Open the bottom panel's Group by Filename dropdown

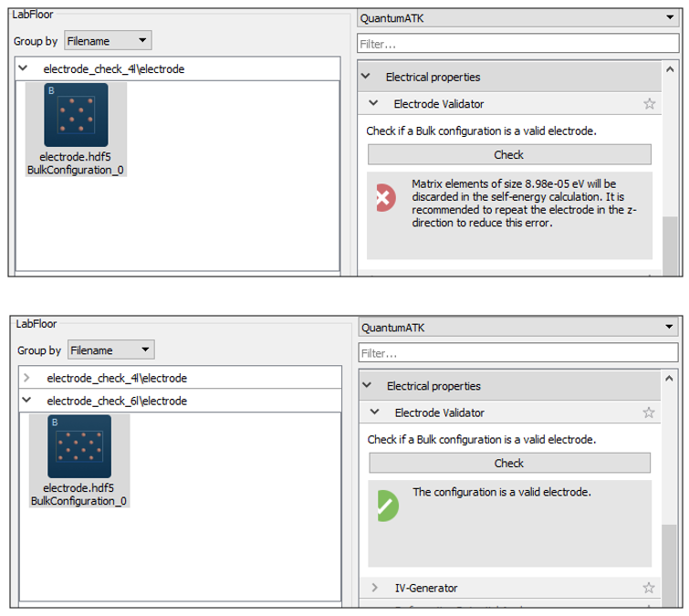click(110, 350)
